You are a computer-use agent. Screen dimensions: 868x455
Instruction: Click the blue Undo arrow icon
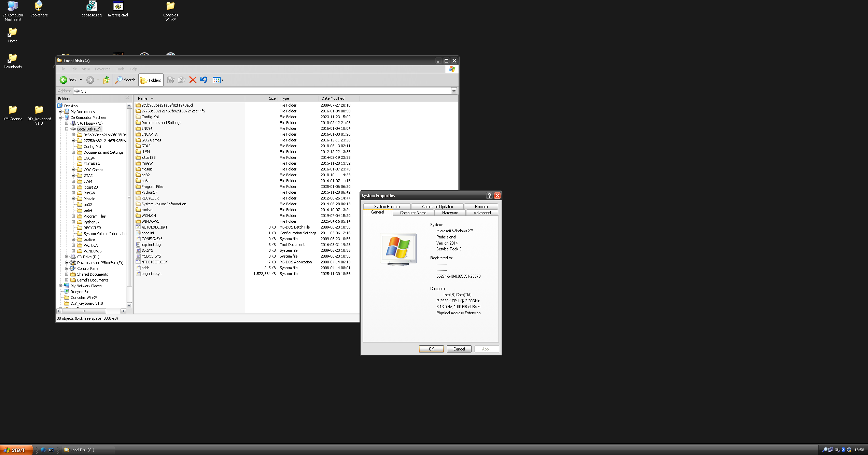[x=204, y=80]
